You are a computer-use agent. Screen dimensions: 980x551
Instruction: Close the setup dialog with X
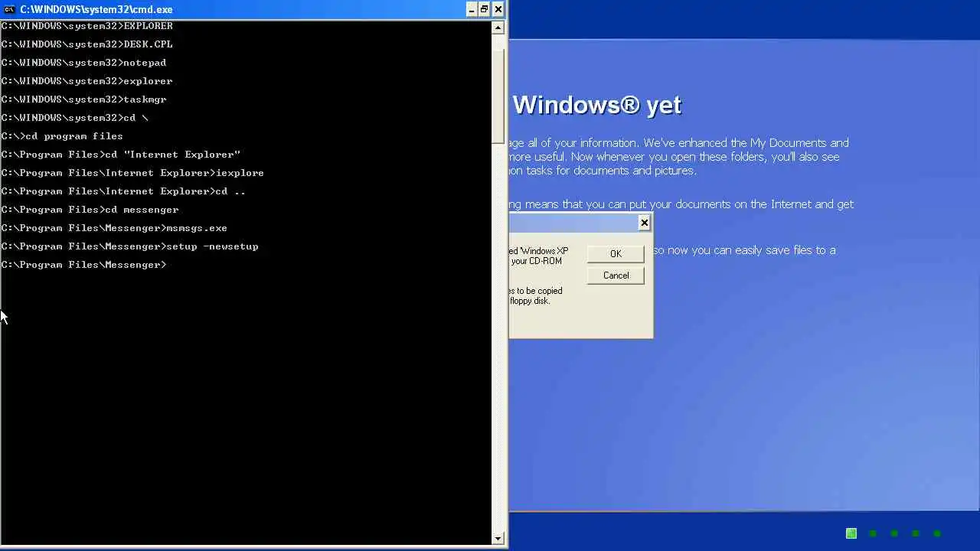644,223
